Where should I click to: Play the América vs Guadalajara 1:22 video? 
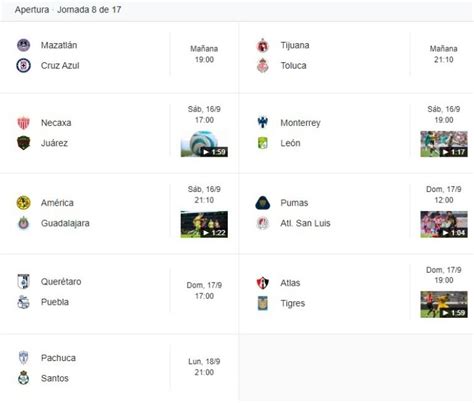[204, 224]
